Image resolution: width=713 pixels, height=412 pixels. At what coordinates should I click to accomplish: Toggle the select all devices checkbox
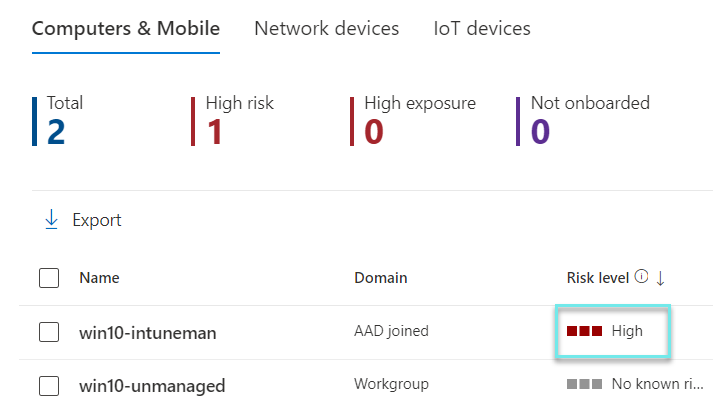pos(49,278)
